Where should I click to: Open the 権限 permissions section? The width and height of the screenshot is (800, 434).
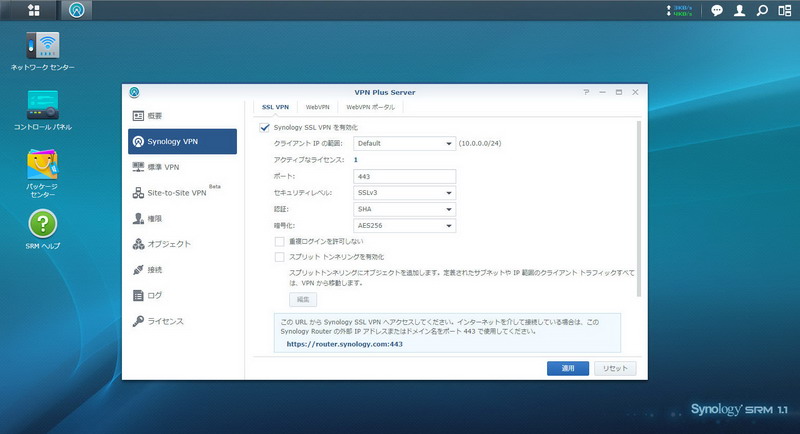click(182, 218)
